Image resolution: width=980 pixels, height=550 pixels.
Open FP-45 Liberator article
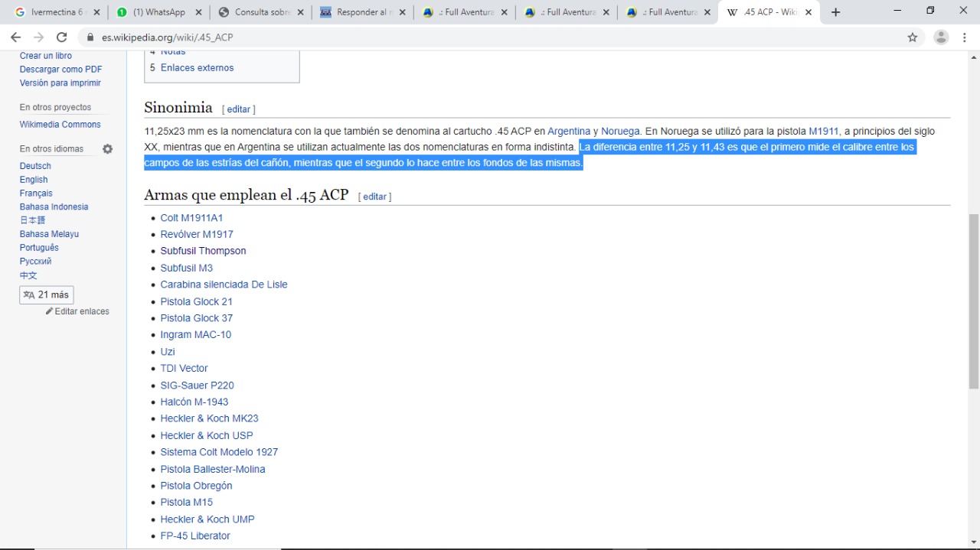[195, 536]
